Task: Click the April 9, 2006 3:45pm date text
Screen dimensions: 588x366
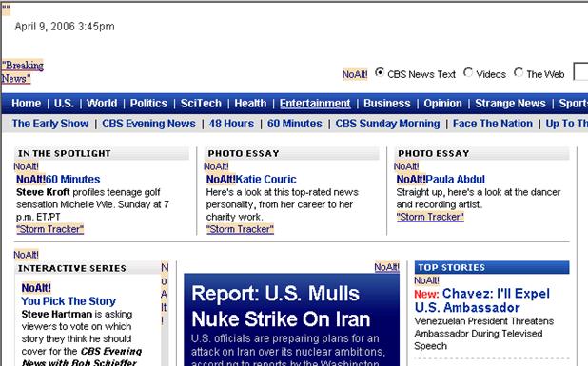Action: click(x=65, y=27)
